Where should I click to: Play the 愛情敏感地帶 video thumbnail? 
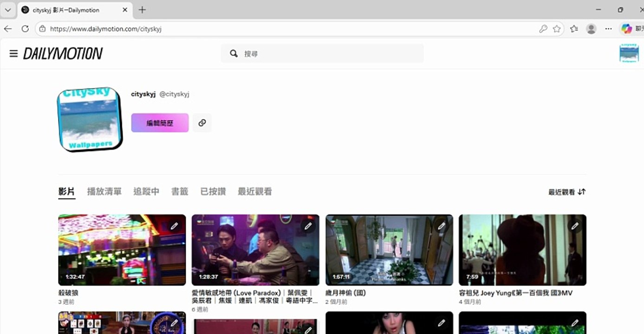[x=255, y=250]
